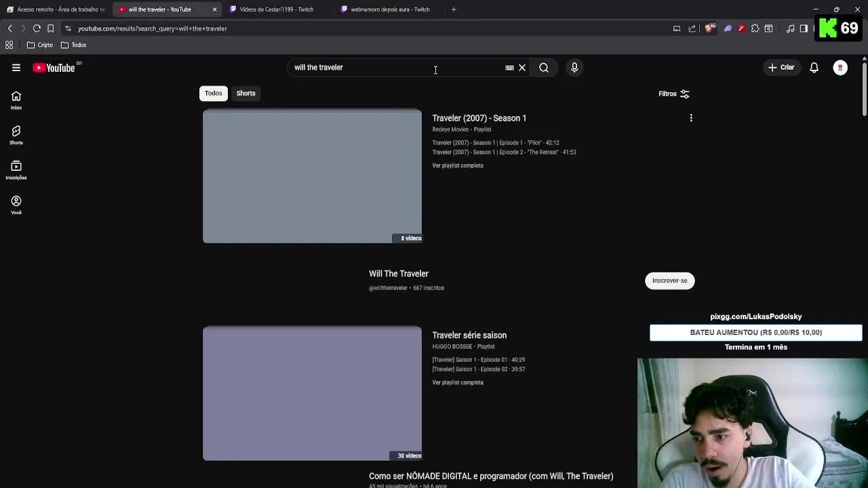Open Shorts from the left sidebar
Image resolution: width=868 pixels, height=488 pixels.
16,136
